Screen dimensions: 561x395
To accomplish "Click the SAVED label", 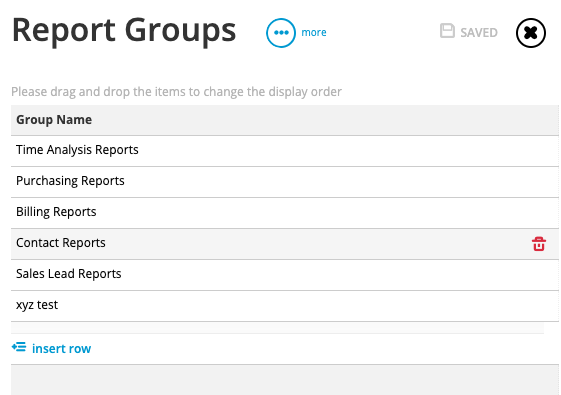I will click(x=479, y=33).
